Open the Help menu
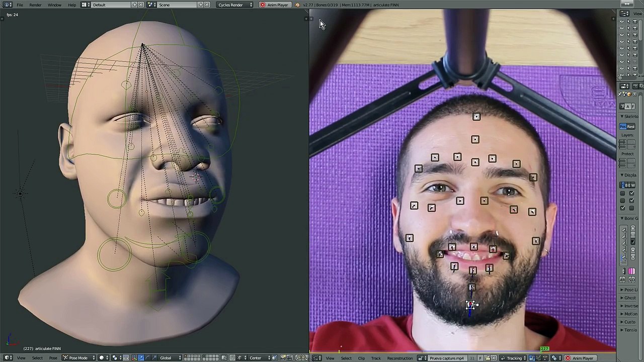 72,5
